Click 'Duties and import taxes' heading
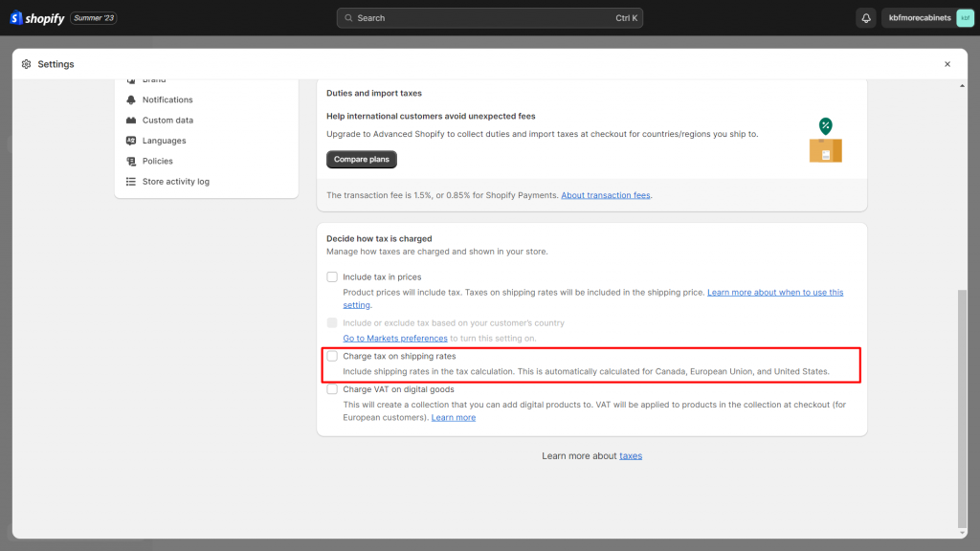 (x=374, y=93)
